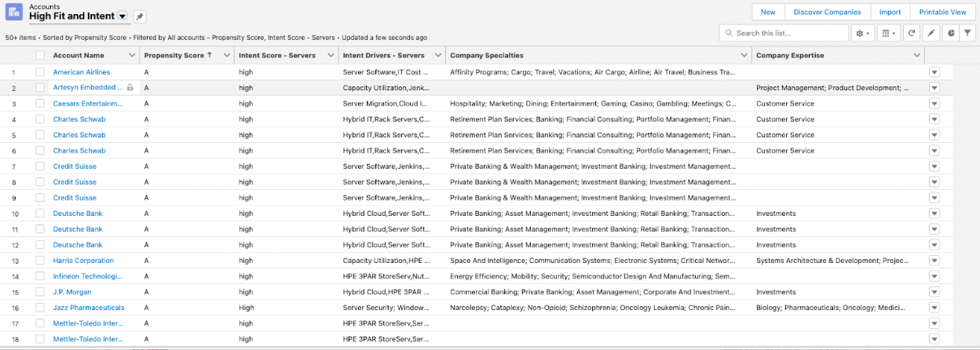The image size is (980, 350).
Task: Open row actions for Infineon Technologies
Action: (x=934, y=276)
